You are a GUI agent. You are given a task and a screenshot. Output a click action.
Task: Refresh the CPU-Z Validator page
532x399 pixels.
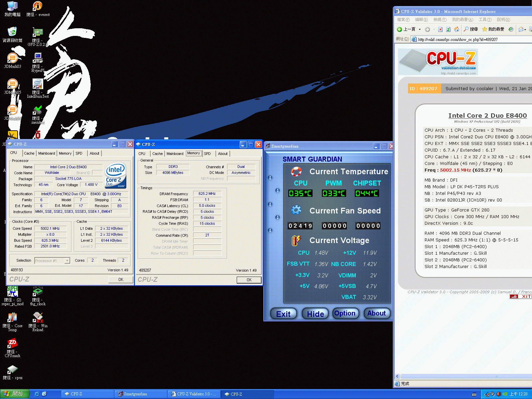[x=448, y=29]
